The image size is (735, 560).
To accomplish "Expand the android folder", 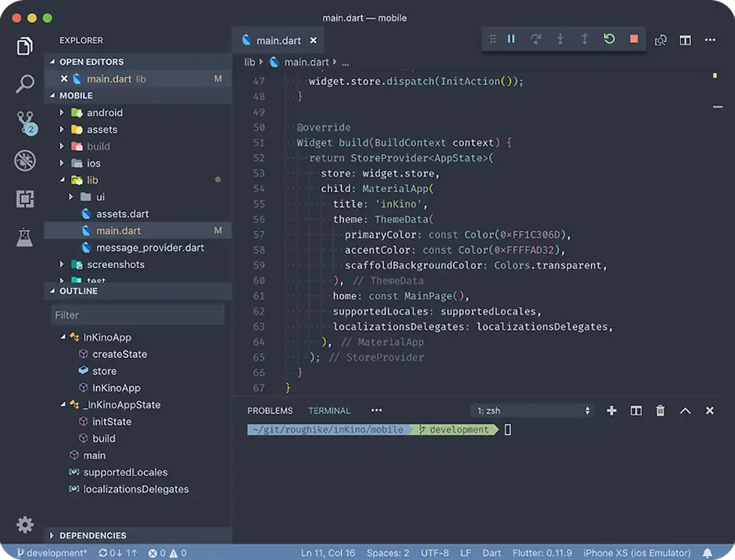I will pyautogui.click(x=62, y=113).
